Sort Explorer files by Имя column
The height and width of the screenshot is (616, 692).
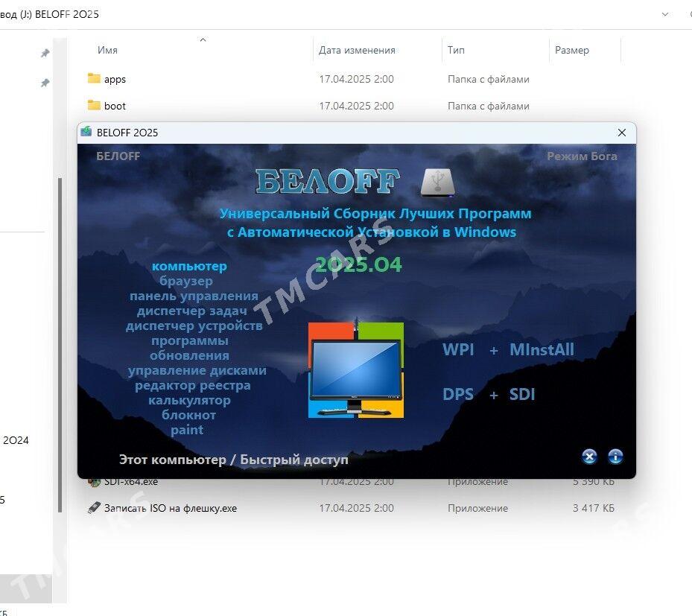click(108, 50)
